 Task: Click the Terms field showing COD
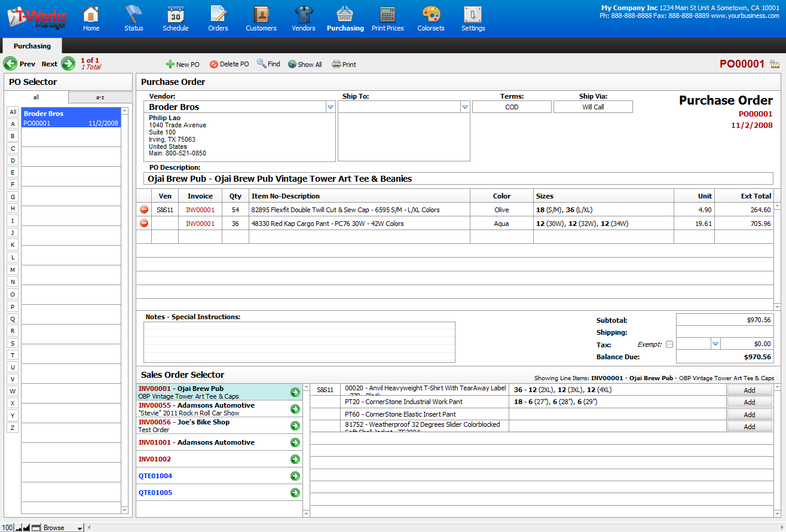tap(512, 107)
